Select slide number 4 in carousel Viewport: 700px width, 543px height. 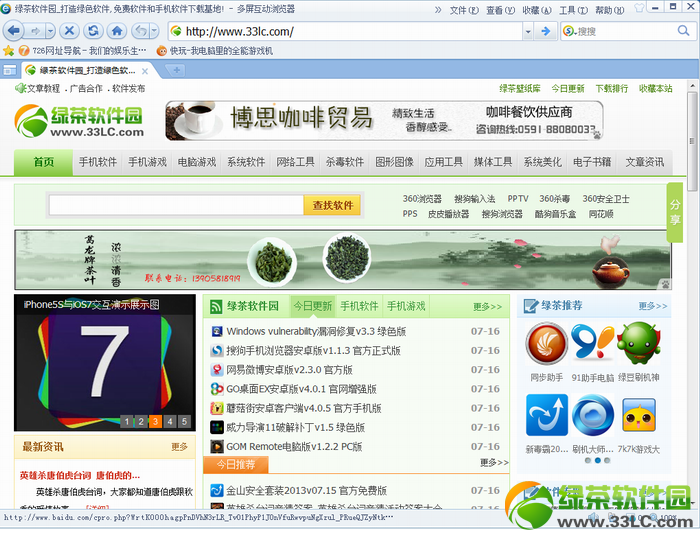click(x=170, y=421)
